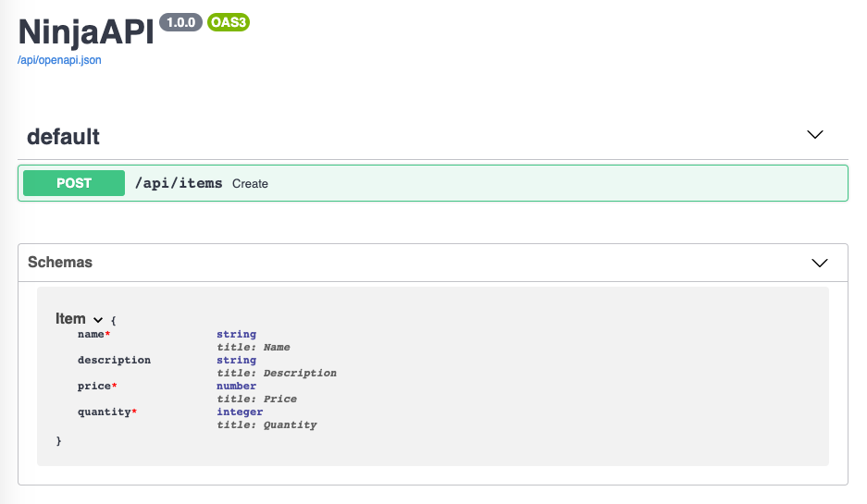The width and height of the screenshot is (867, 504).
Task: Click the Item model name
Action: pyautogui.click(x=70, y=318)
